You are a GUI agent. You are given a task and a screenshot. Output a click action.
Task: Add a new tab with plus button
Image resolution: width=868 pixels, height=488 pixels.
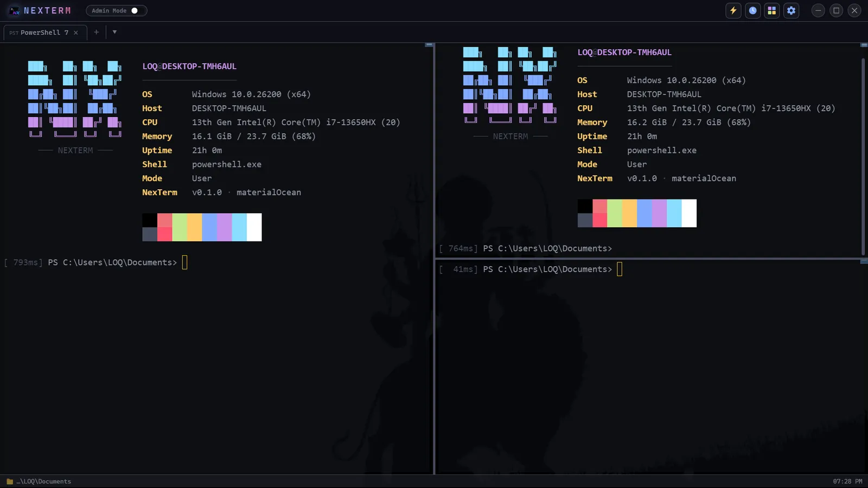(97, 32)
